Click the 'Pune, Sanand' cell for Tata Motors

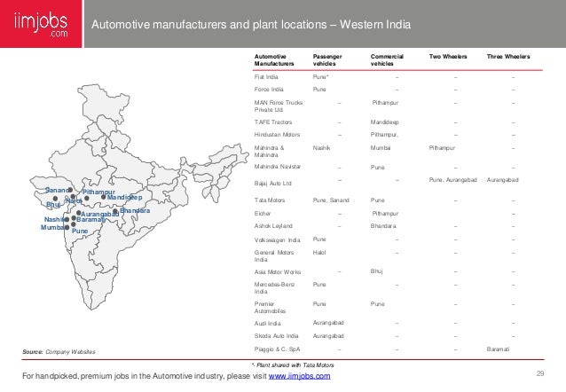(331, 200)
